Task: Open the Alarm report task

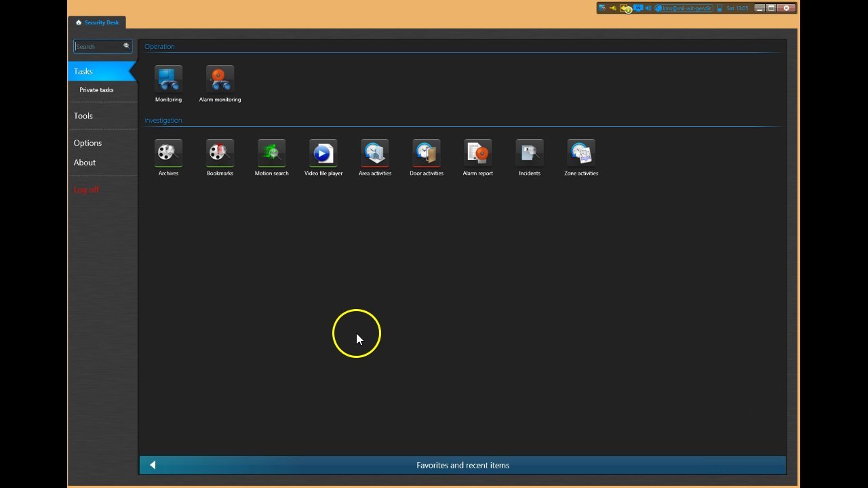Action: (x=478, y=153)
